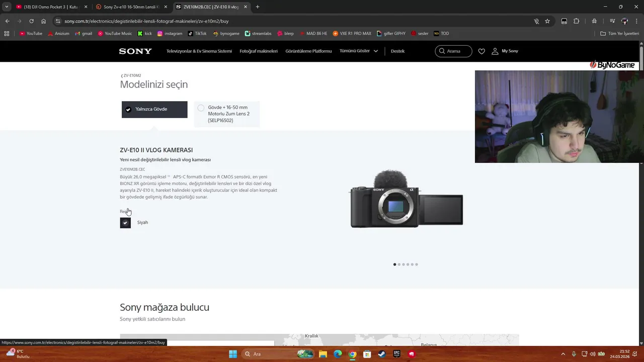Select the Yalnızca Gövde option

point(154,109)
